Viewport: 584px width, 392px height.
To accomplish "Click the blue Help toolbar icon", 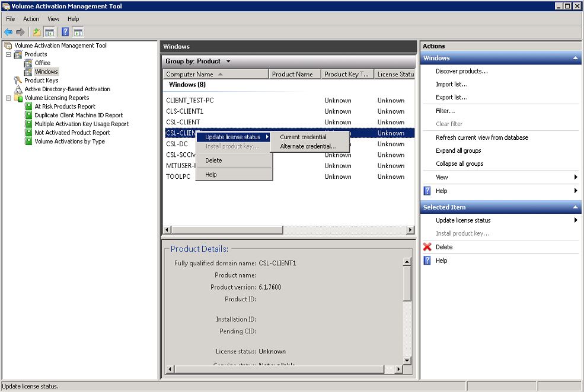I will 65,32.
